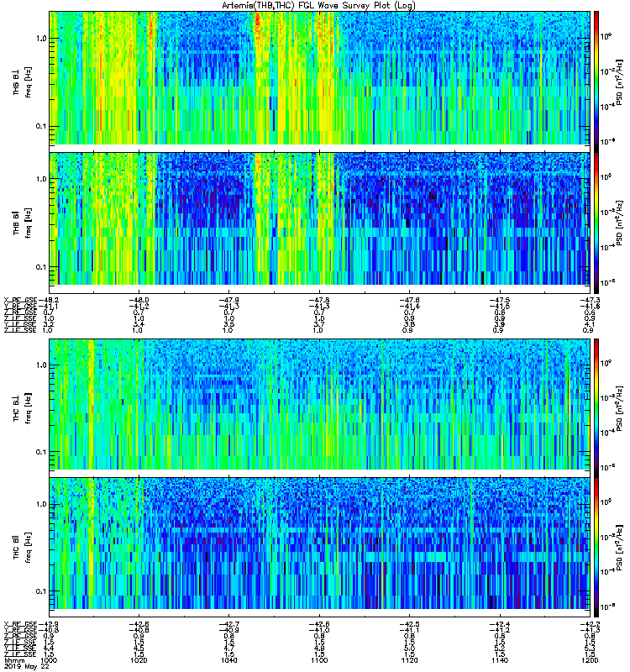630x672 pixels.
Task: Click the 'PSD [nT²/Hz]' label of the THB B⊥ color bar
Action: coord(620,82)
